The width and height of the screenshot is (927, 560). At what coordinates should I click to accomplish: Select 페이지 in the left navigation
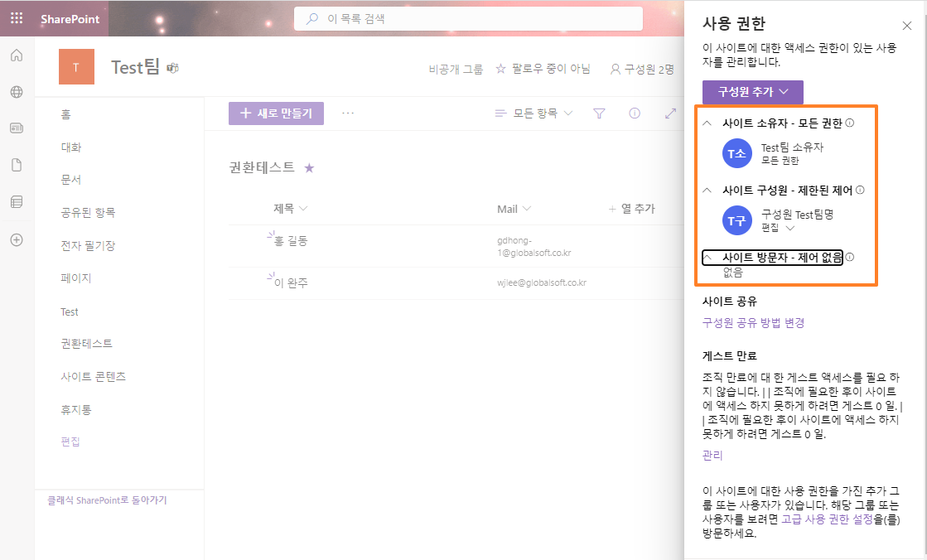76,278
